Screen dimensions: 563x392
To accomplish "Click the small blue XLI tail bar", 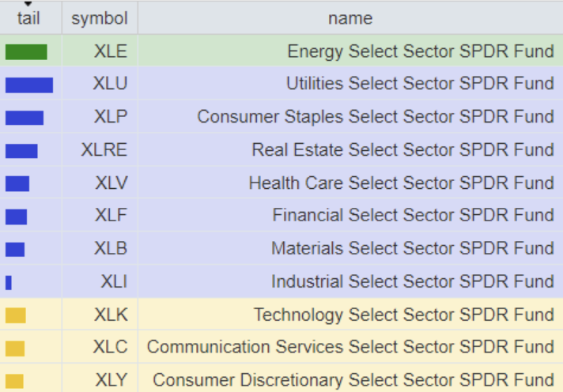I will (9, 282).
